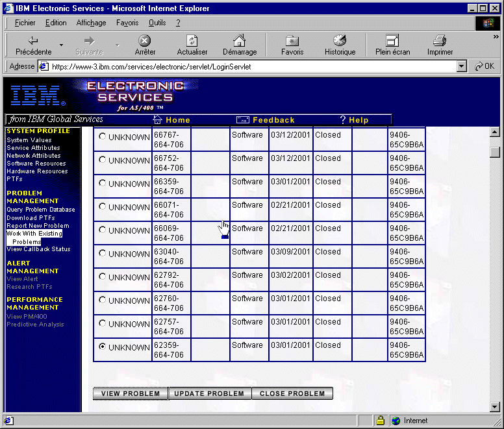Screen dimensions: 504x429
Task: Click the UPDATE PROBLEM button
Action: (x=209, y=393)
